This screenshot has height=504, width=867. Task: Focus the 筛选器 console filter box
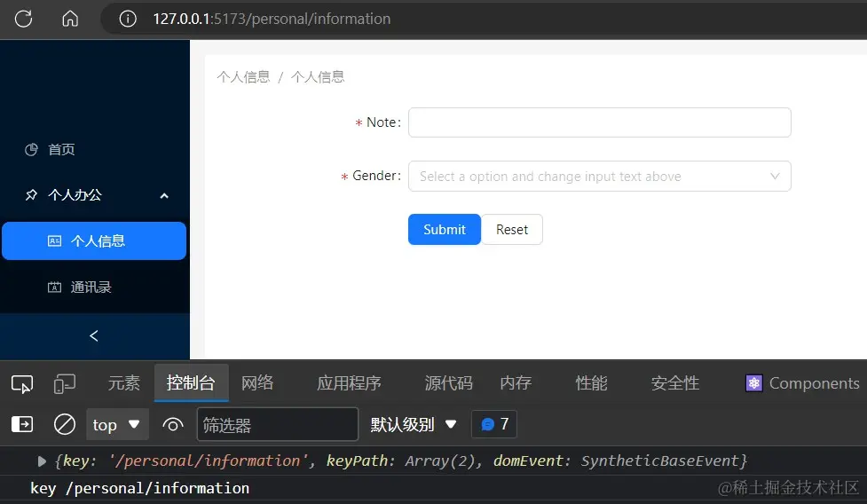pyautogui.click(x=278, y=424)
